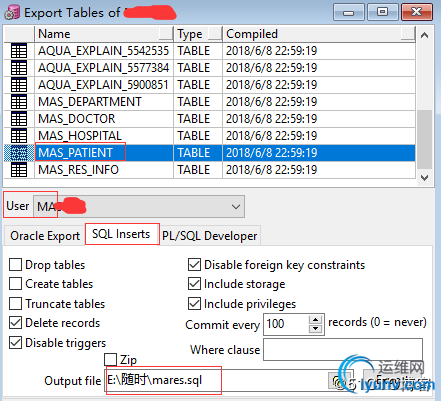Click table icon of AQUA_EXPLAIN_5900851 row
The height and width of the screenshot is (401, 441).
pyautogui.click(x=19, y=85)
